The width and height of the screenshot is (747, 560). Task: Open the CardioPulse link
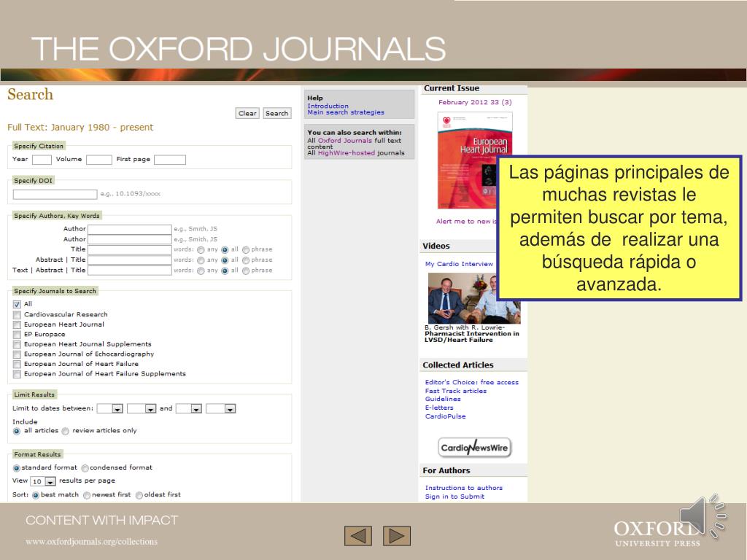446,416
